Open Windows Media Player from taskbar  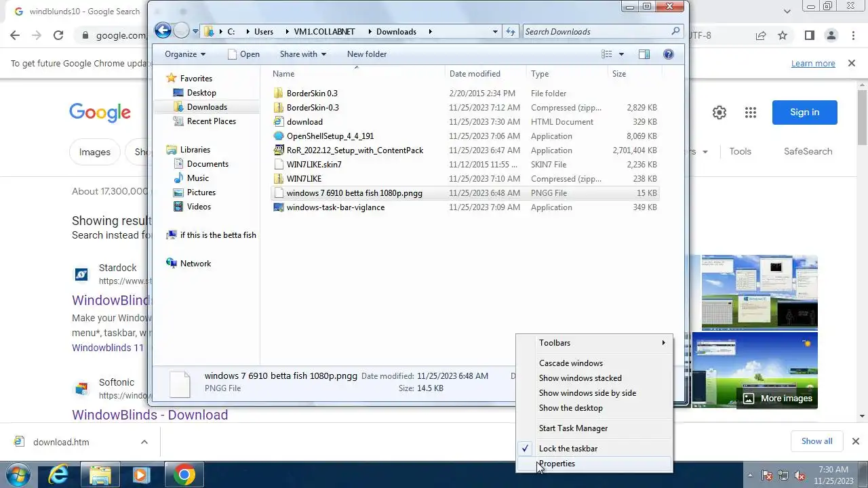pyautogui.click(x=141, y=474)
